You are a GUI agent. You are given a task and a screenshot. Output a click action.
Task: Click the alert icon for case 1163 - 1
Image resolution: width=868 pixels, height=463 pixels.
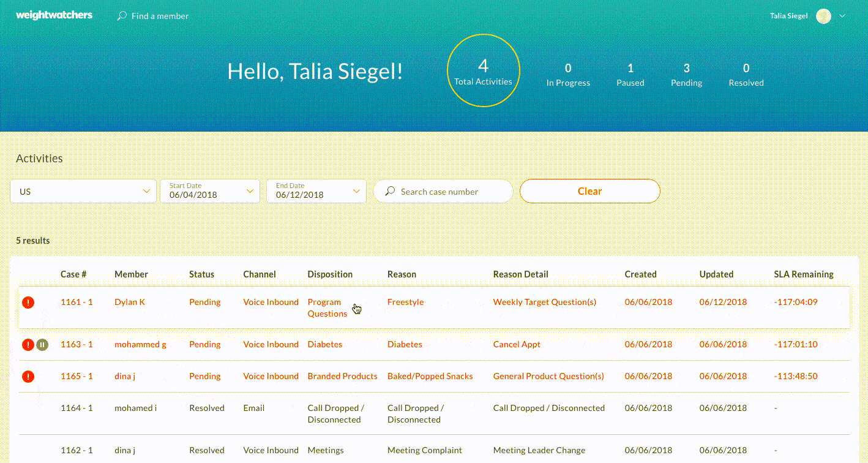pos(28,344)
